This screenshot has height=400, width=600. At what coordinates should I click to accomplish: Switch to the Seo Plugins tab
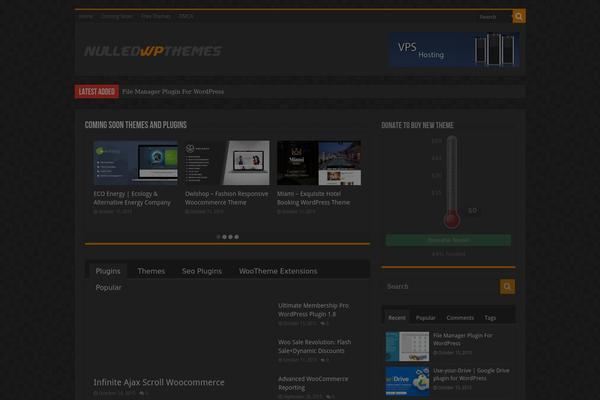pos(202,271)
